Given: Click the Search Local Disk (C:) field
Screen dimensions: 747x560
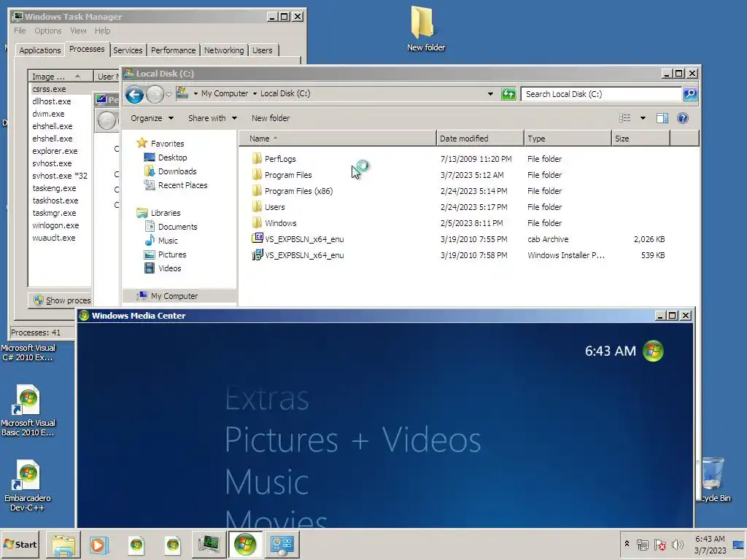Looking at the screenshot, I should (x=601, y=94).
